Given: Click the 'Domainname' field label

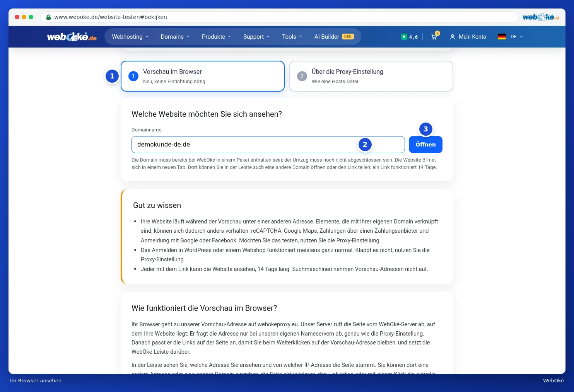Looking at the screenshot, I should point(147,130).
